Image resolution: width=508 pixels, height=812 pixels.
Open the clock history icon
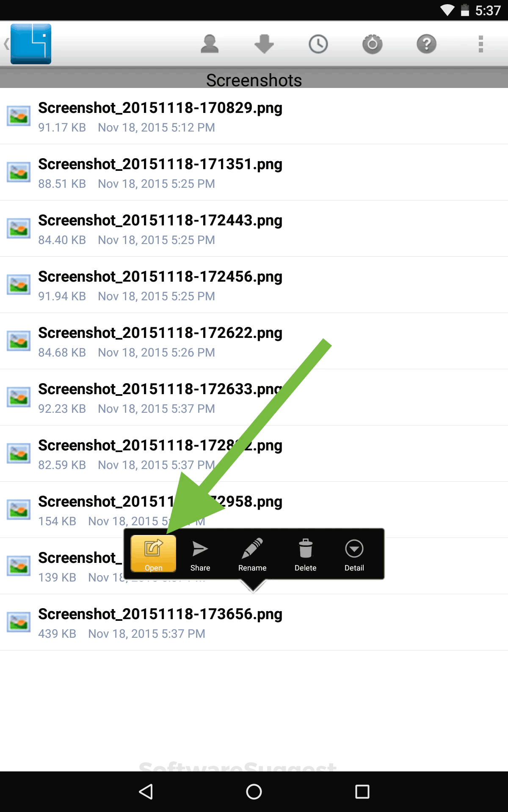coord(318,44)
